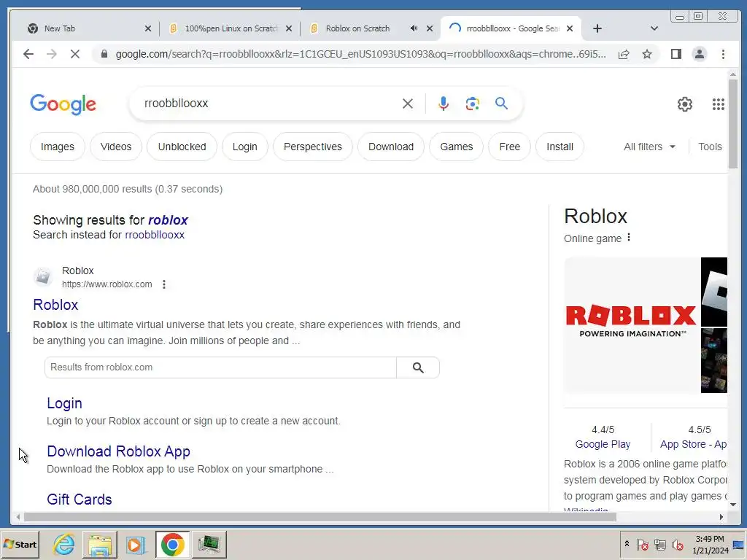Open Chrome's three-dot menu
The image size is (747, 560).
coord(723,54)
